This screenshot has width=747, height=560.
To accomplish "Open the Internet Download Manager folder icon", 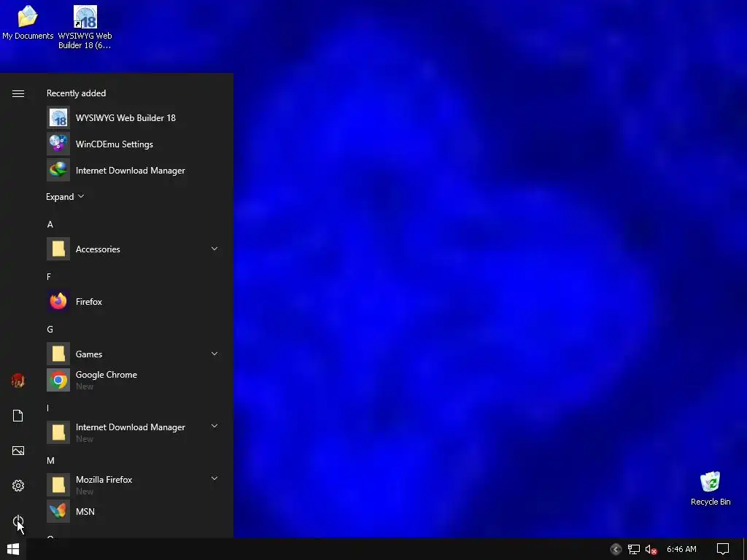I will point(58,432).
